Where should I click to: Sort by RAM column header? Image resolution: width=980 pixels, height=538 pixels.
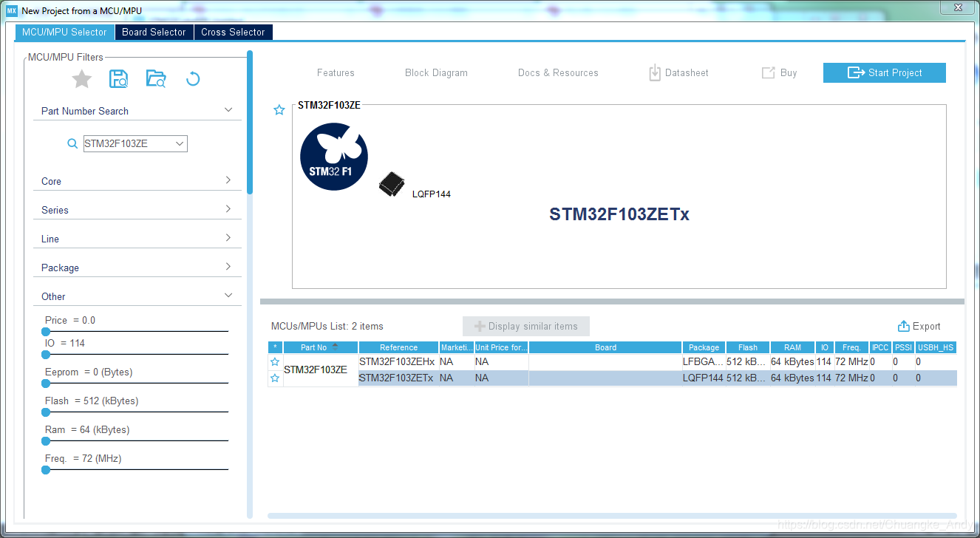point(792,347)
